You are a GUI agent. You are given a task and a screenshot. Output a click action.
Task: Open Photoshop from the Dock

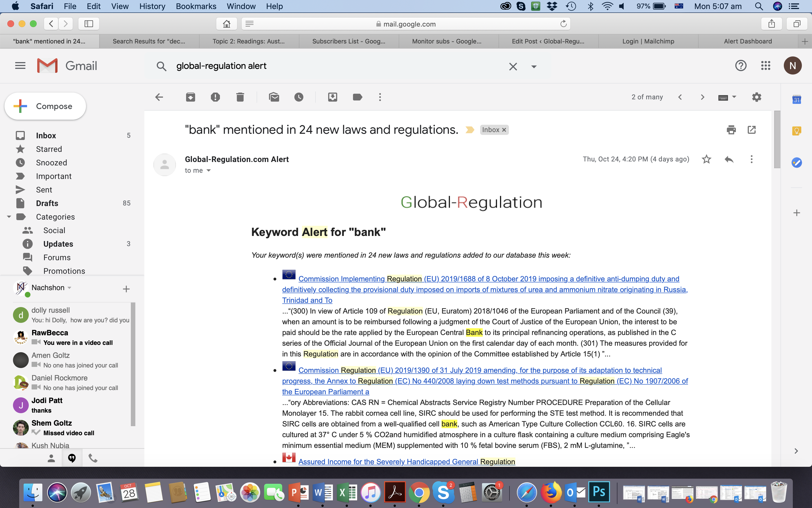[599, 492]
